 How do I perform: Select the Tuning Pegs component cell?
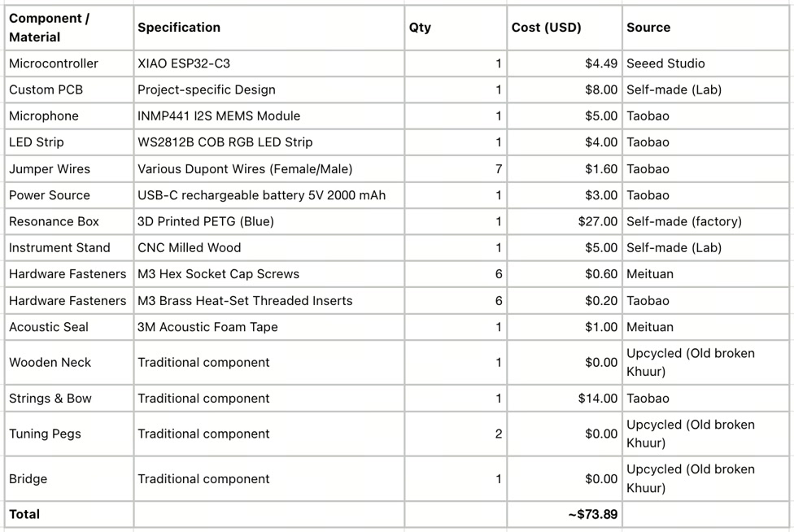[x=69, y=434]
